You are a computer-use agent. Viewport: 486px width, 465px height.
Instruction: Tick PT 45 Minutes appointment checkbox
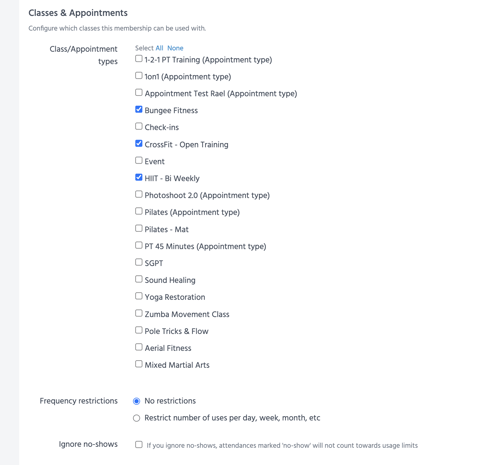pyautogui.click(x=139, y=245)
